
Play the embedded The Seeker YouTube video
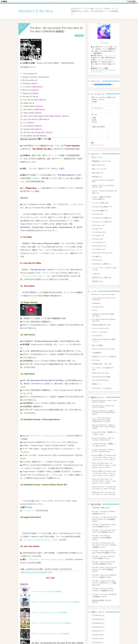(31, 310)
